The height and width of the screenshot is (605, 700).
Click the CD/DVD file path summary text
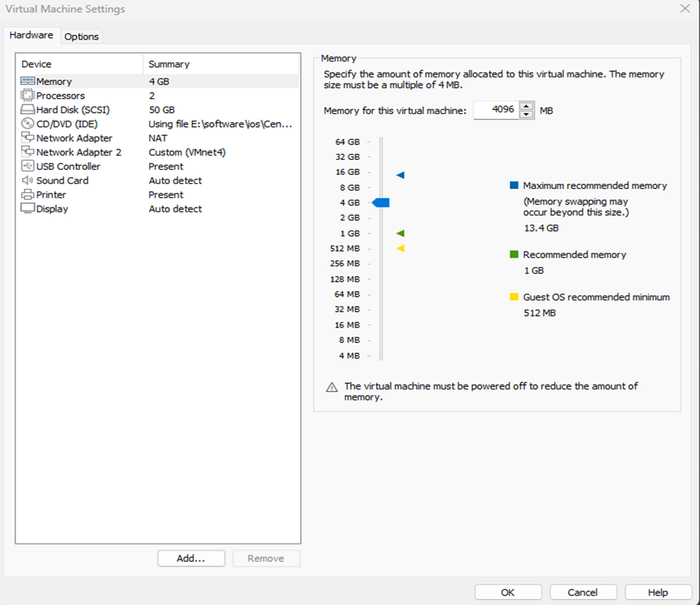pyautogui.click(x=220, y=124)
